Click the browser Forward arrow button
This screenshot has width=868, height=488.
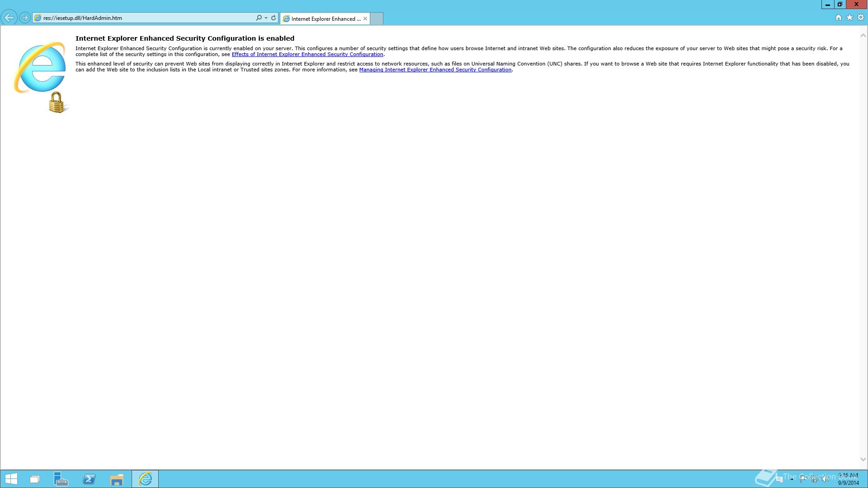click(25, 18)
